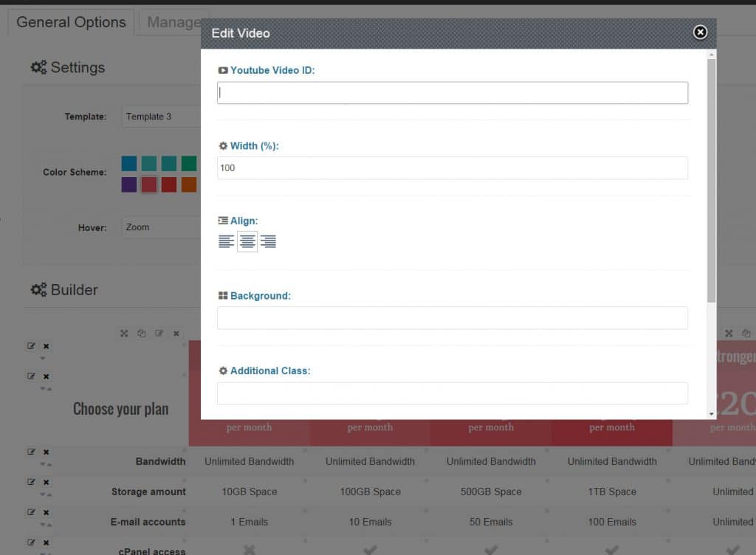The width and height of the screenshot is (756, 555).
Task: Open the E-mail accounts row editor icon
Action: pyautogui.click(x=30, y=512)
